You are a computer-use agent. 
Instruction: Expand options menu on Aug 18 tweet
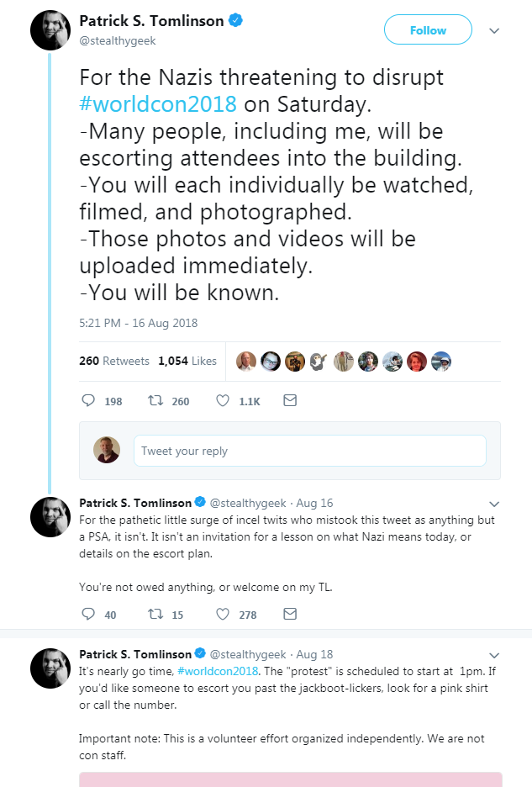(494, 655)
